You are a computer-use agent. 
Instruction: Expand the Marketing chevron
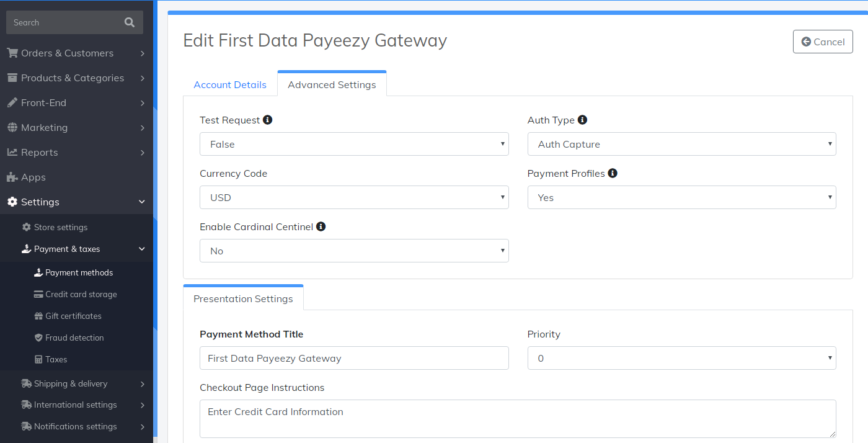(143, 128)
